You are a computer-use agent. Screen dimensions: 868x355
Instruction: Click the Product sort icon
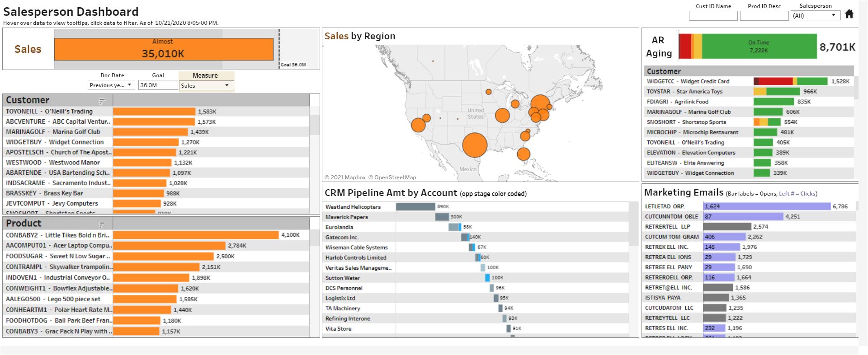[102, 224]
